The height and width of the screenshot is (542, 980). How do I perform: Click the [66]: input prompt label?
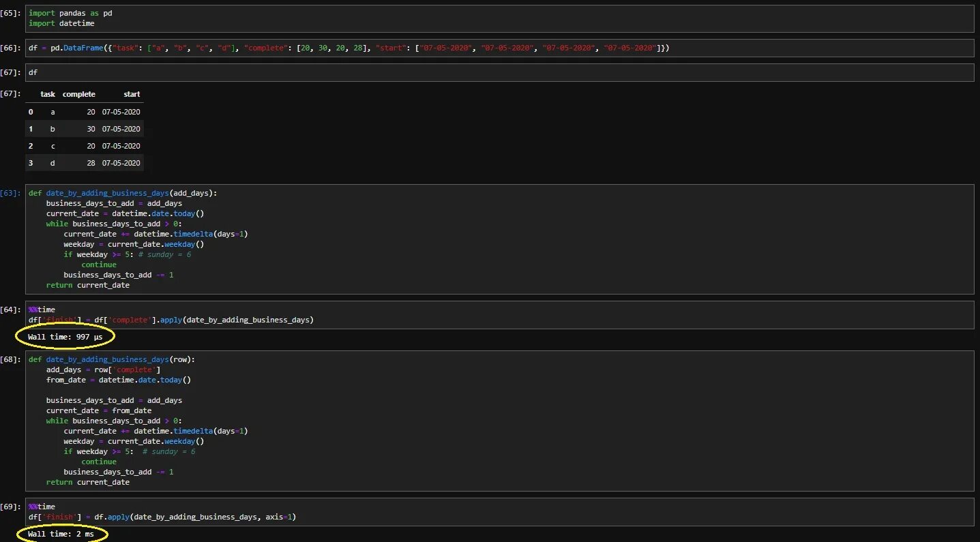(11, 48)
